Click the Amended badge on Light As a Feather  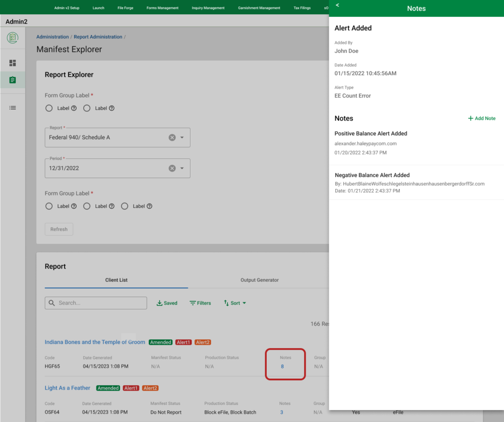click(x=108, y=388)
